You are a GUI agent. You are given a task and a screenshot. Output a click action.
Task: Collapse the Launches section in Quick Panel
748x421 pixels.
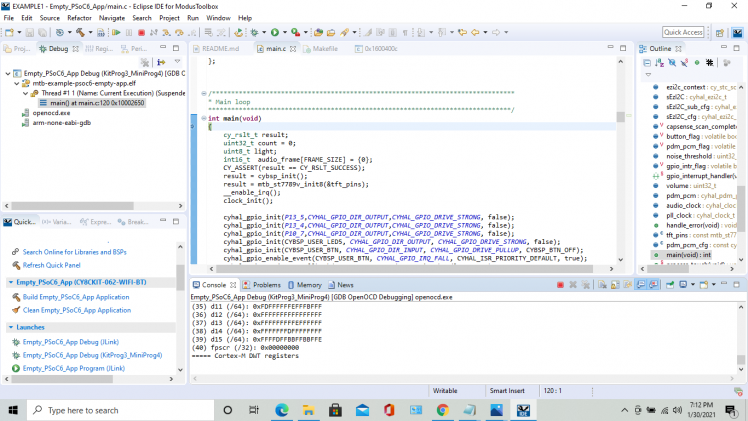[x=10, y=326]
